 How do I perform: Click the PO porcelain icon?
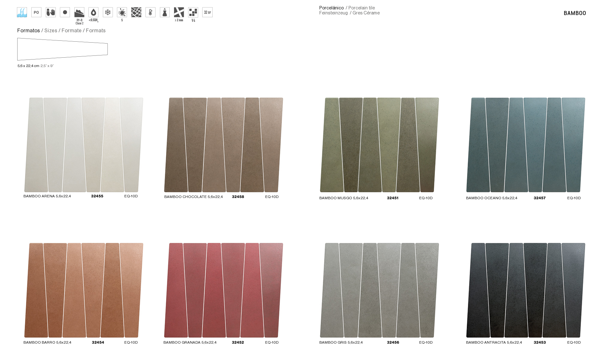36,12
